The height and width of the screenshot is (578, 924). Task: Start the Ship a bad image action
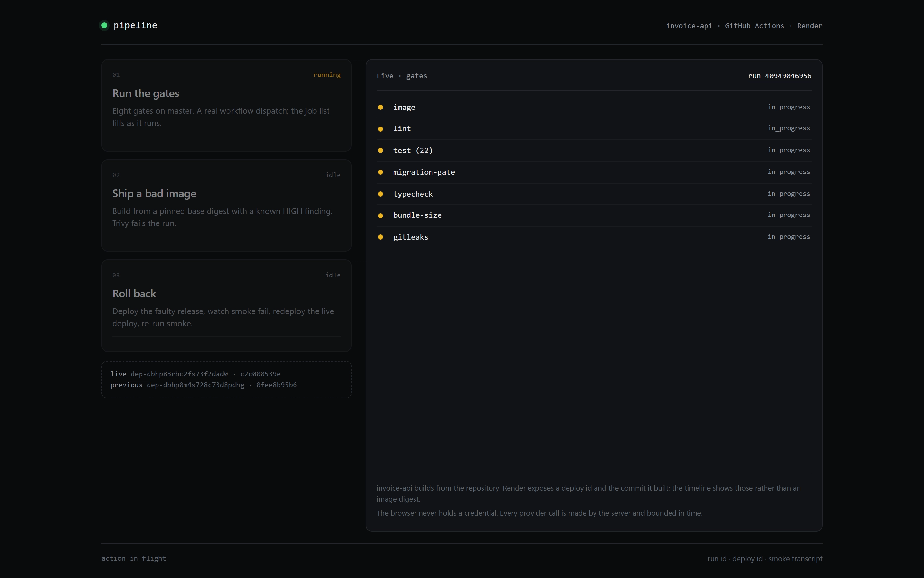coord(227,205)
